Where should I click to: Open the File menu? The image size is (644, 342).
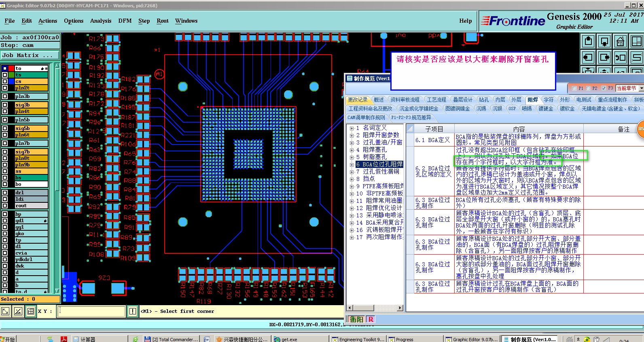tap(10, 21)
